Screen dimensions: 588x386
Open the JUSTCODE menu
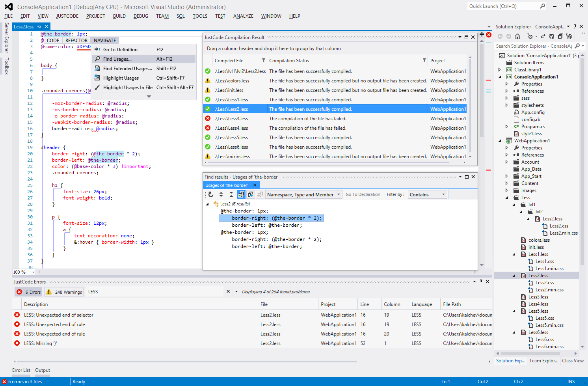point(67,16)
